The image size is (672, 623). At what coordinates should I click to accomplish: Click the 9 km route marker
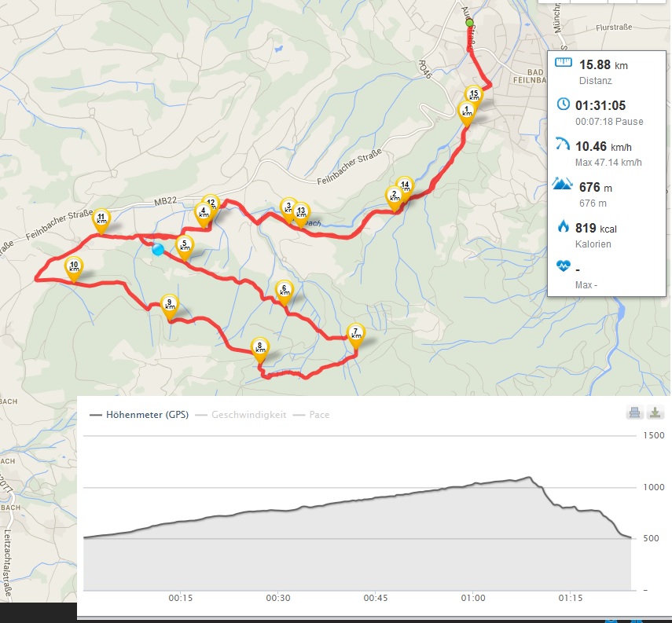tap(170, 306)
